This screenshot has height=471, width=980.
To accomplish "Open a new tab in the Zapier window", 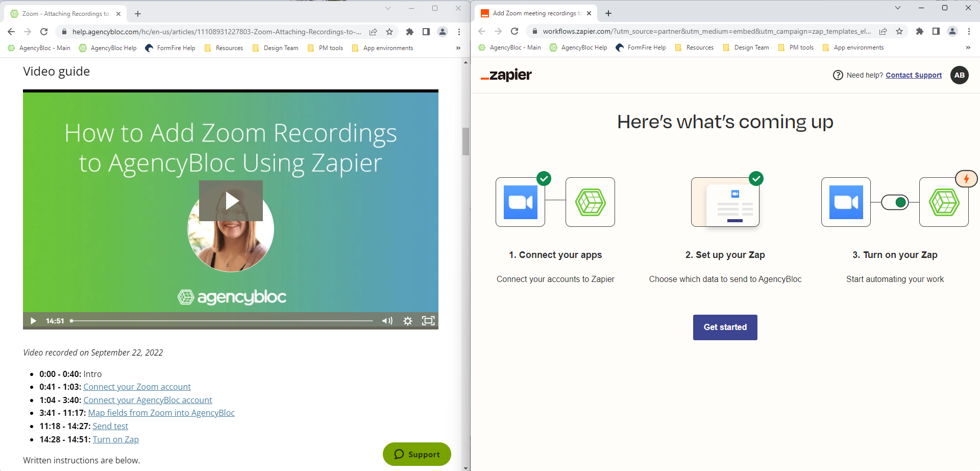I will coord(608,13).
